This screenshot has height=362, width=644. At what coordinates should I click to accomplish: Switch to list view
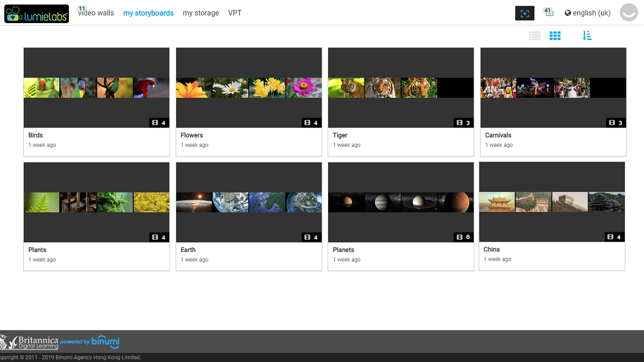(x=534, y=36)
